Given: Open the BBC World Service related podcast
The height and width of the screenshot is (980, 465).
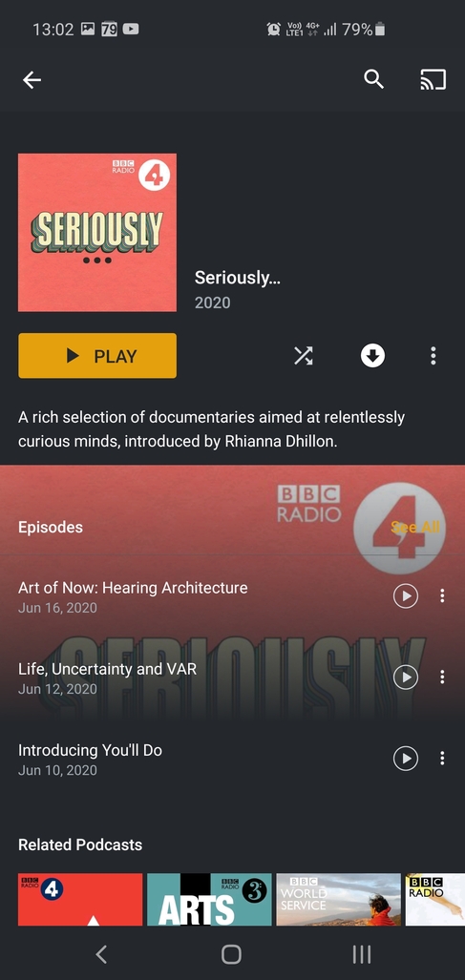Looking at the screenshot, I should 338,900.
